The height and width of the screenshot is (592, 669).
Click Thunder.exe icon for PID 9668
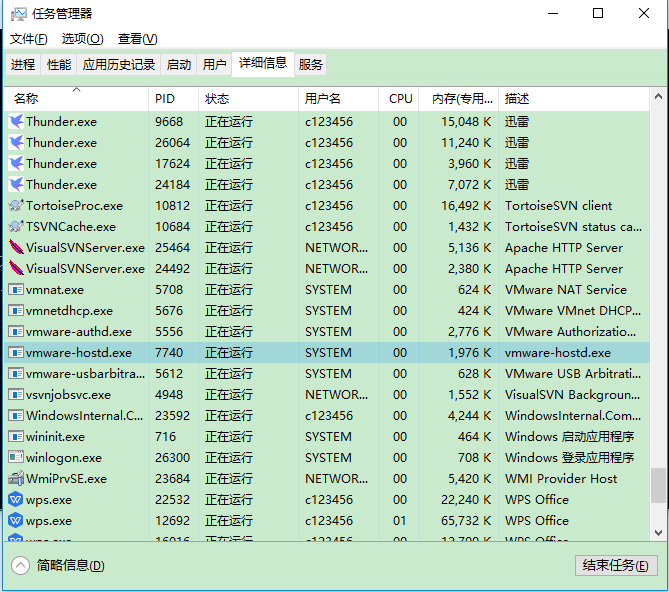point(16,122)
